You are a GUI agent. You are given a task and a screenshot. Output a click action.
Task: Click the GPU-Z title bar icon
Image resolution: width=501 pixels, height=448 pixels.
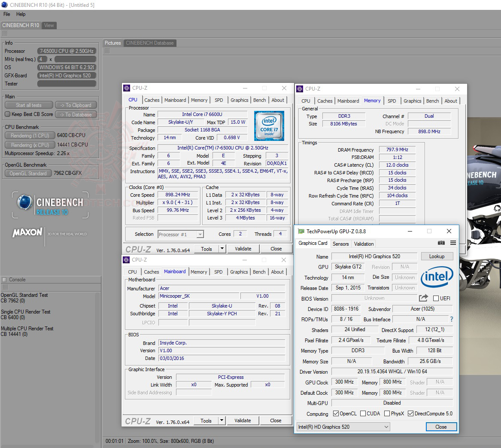coord(301,231)
